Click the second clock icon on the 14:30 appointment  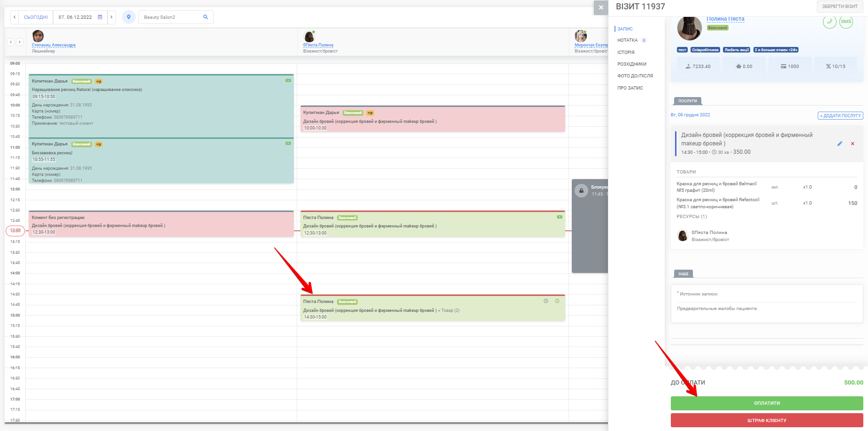pos(557,301)
